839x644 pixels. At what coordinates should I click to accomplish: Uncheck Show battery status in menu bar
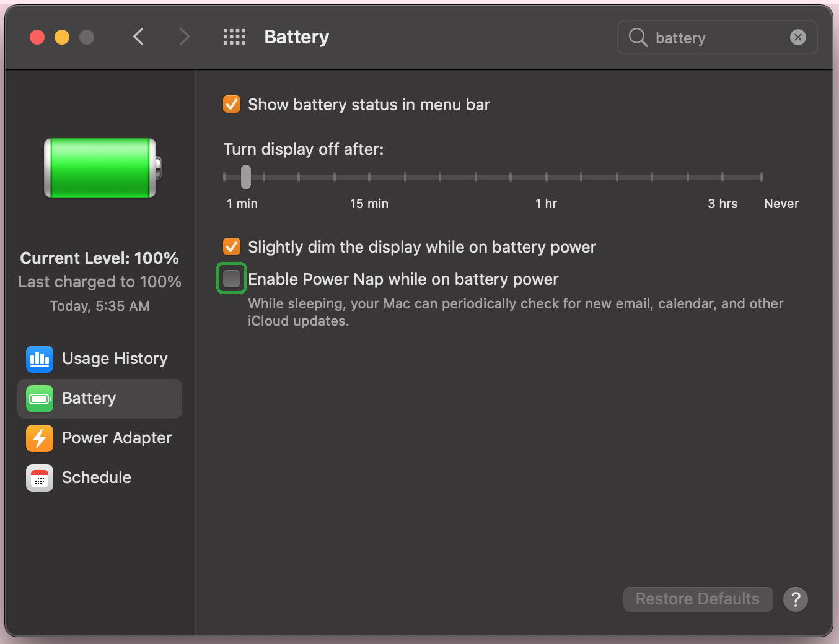[232, 104]
